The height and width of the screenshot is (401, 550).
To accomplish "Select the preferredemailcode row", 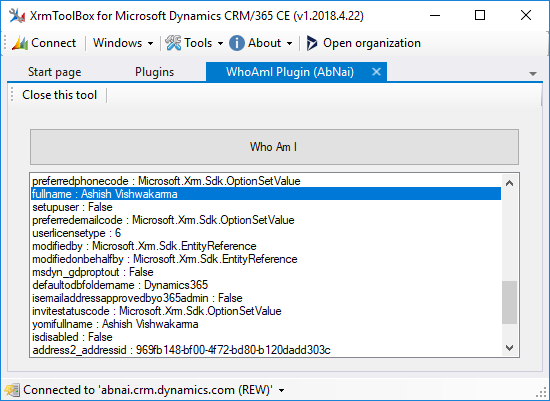I will [x=266, y=220].
